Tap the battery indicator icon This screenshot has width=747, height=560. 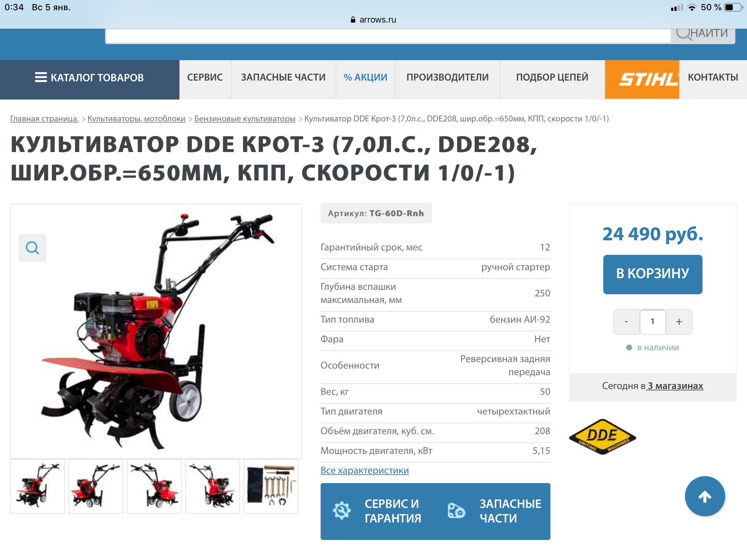(x=734, y=7)
